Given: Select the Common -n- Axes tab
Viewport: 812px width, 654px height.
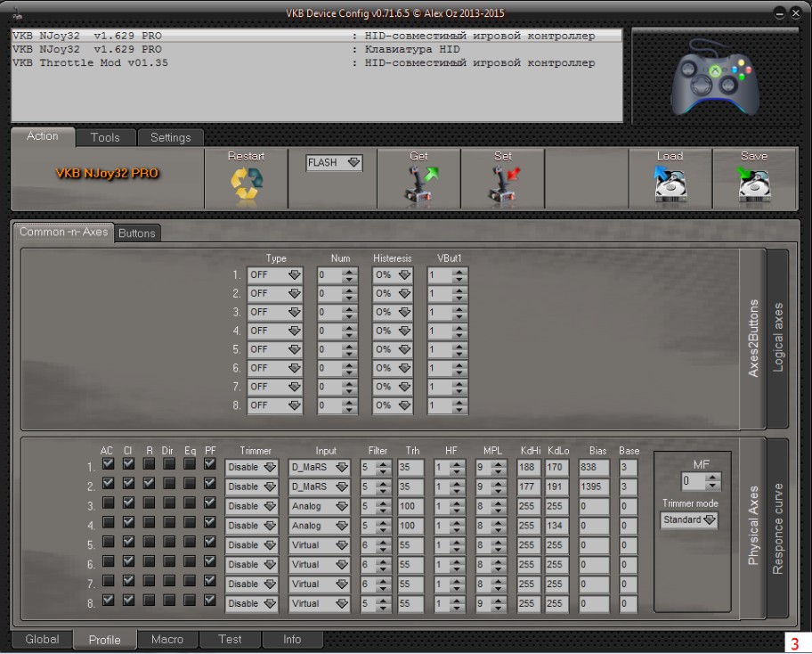Looking at the screenshot, I should click(63, 232).
